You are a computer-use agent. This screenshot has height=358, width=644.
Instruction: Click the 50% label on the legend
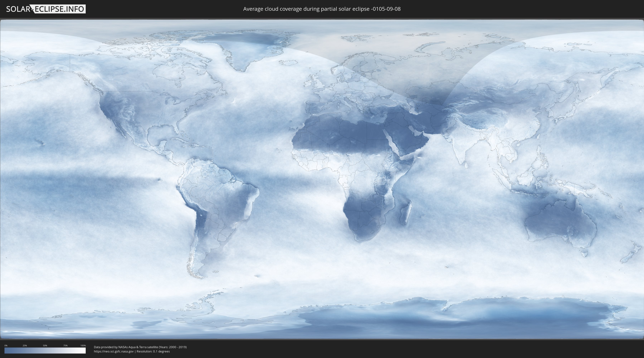(x=45, y=345)
